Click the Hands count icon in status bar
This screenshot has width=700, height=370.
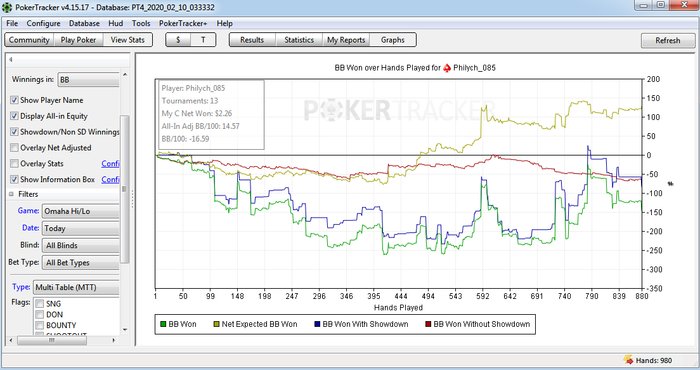click(629, 360)
